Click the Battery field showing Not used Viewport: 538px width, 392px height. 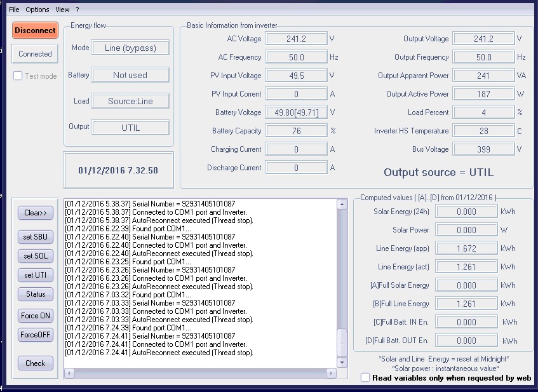tap(130, 75)
